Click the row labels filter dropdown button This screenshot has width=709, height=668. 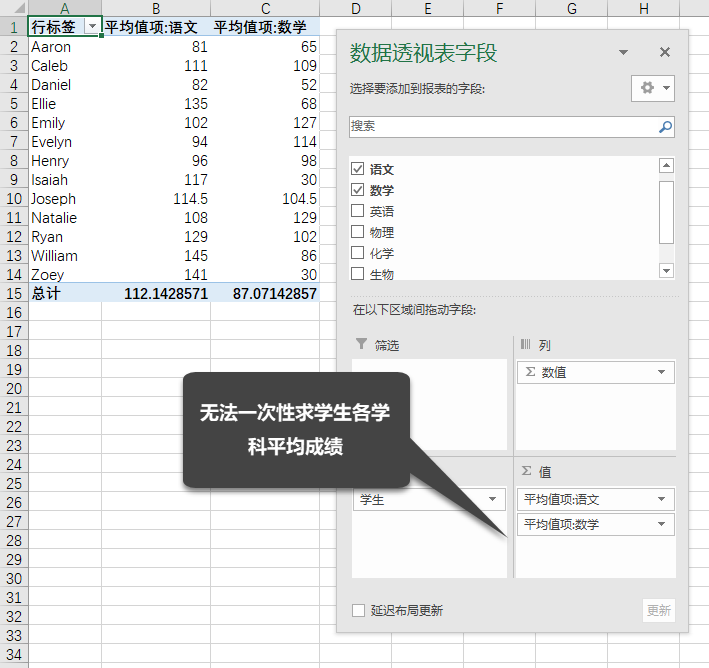(x=92, y=27)
